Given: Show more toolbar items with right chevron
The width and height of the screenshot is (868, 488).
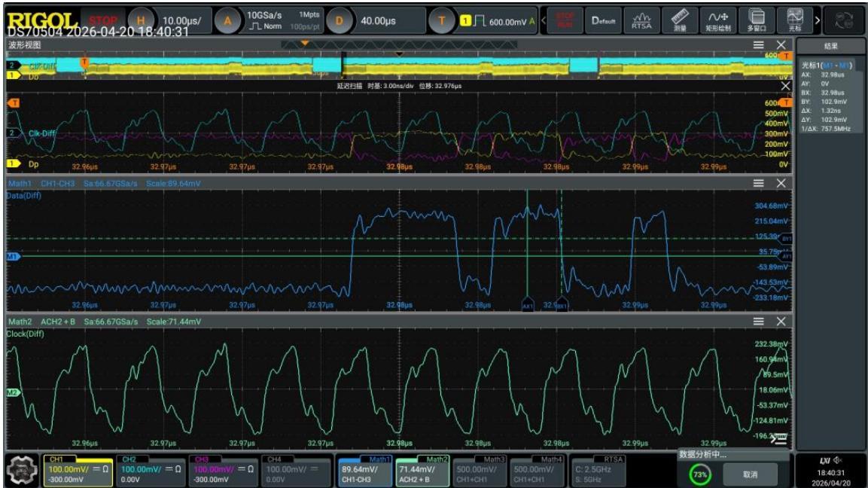Looking at the screenshot, I should (817, 20).
